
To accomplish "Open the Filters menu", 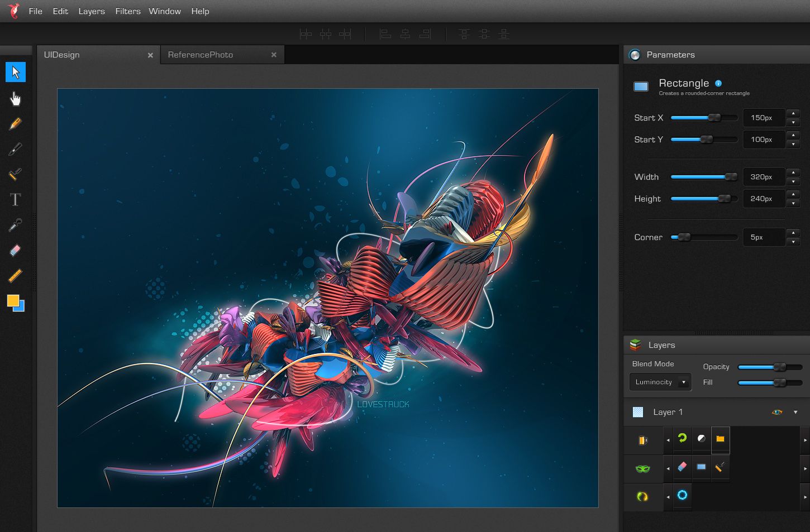I will pyautogui.click(x=127, y=11).
